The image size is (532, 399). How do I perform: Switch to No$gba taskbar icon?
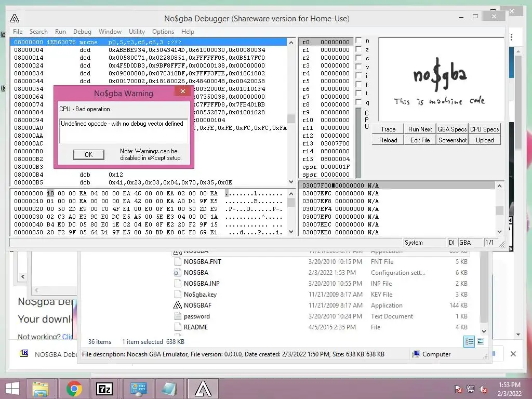(203, 389)
